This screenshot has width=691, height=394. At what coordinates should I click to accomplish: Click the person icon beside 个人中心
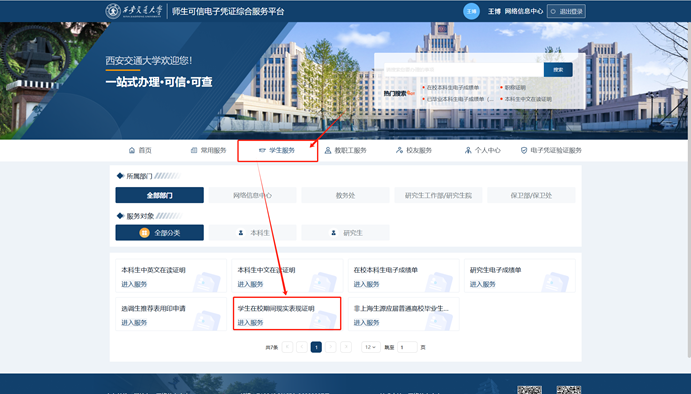468,150
